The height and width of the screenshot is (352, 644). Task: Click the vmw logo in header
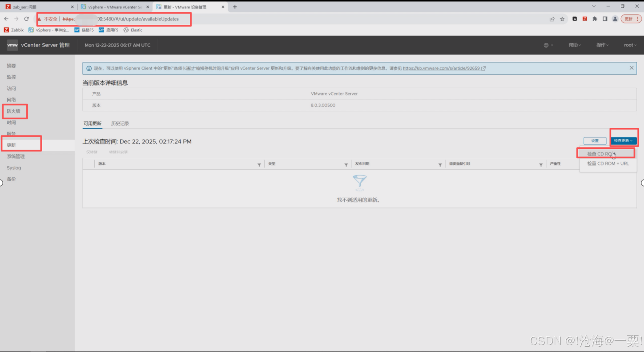(13, 45)
